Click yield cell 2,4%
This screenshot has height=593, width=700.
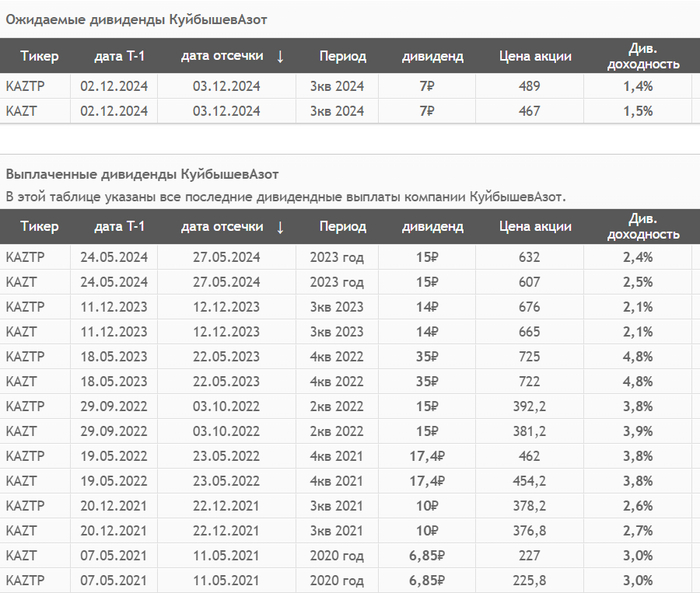pyautogui.click(x=638, y=257)
